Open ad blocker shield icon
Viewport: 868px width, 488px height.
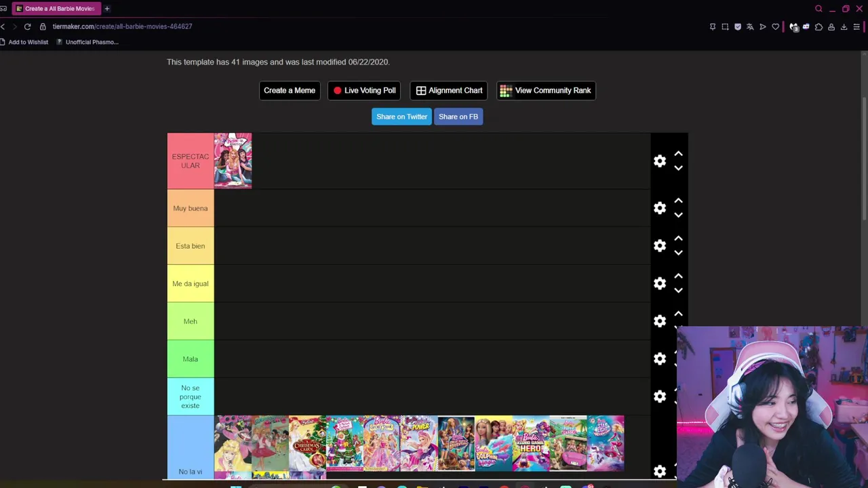[738, 26]
